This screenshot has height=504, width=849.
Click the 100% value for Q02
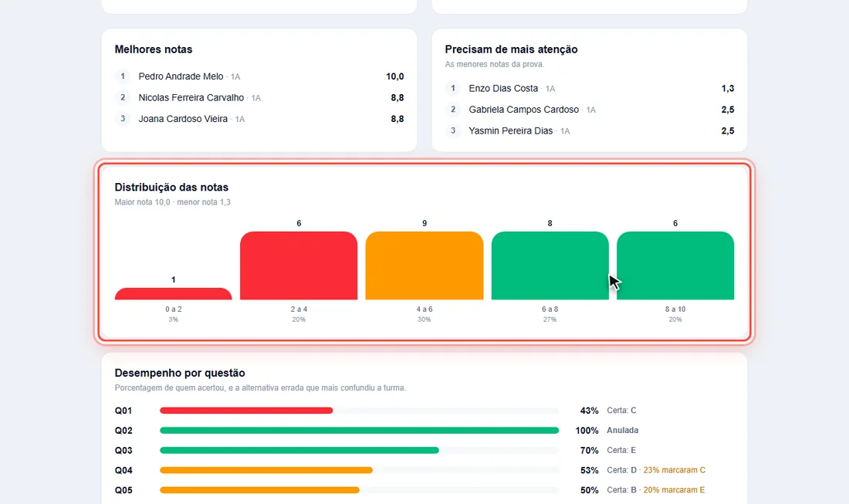[x=587, y=431]
